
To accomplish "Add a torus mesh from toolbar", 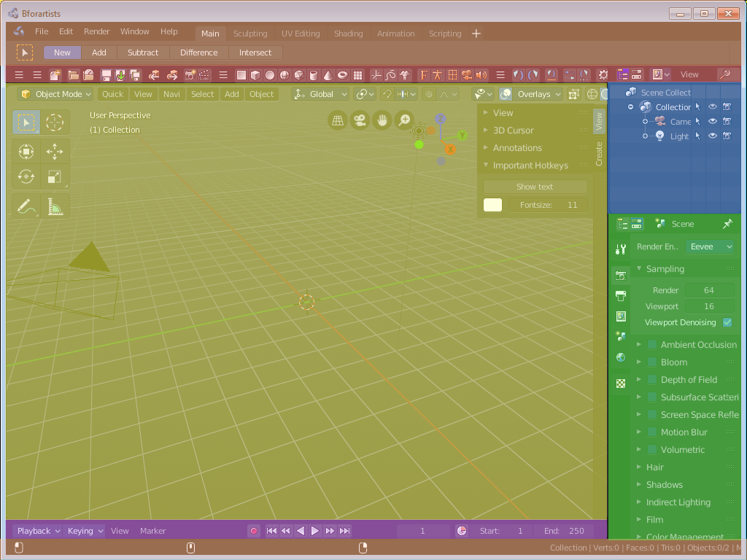I will click(343, 75).
